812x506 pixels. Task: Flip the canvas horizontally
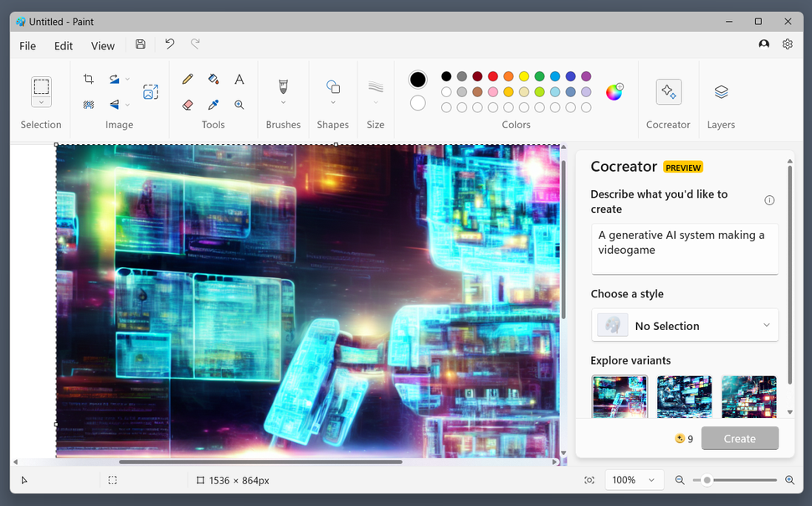click(116, 105)
